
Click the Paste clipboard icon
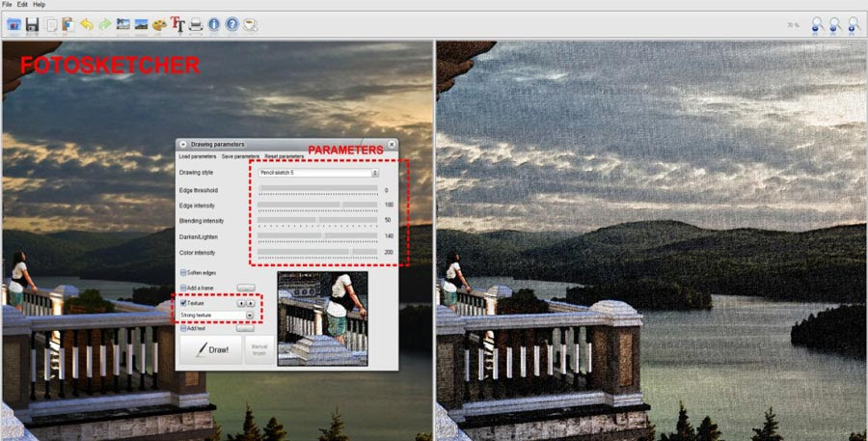click(x=68, y=24)
